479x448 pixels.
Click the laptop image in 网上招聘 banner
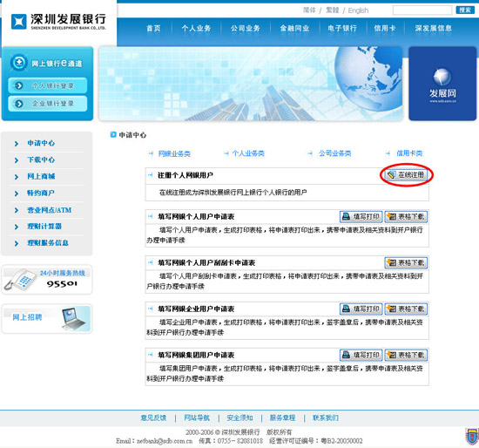click(73, 319)
